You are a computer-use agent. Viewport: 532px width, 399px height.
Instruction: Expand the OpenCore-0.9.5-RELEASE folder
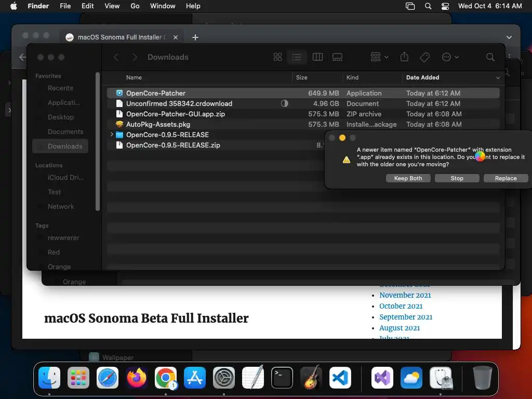pyautogui.click(x=112, y=135)
